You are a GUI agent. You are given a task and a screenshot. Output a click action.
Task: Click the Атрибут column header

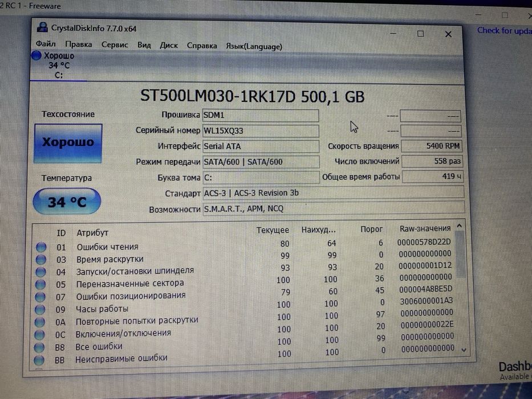92,233
